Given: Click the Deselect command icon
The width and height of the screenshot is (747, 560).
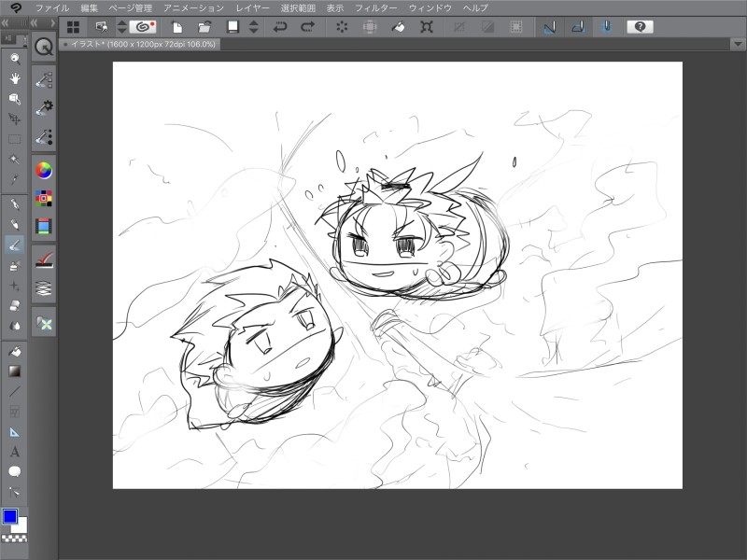Looking at the screenshot, I should 459,27.
